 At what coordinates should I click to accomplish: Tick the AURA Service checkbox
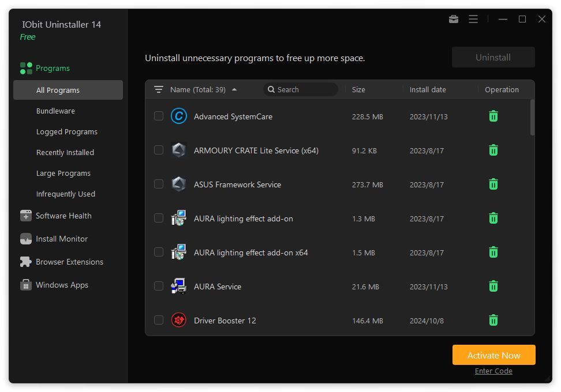[159, 287]
